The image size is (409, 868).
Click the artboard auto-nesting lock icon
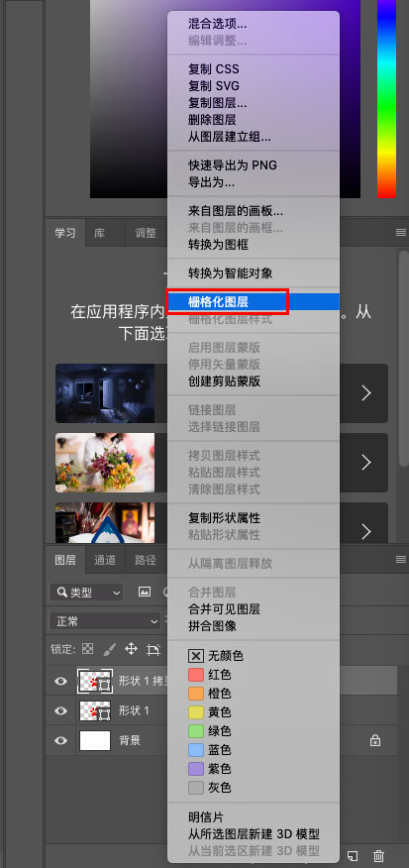153,649
